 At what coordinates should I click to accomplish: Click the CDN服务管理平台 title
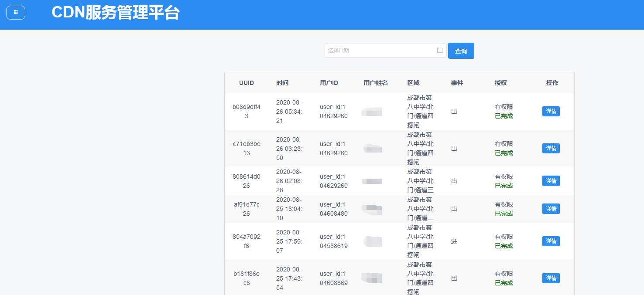coord(116,13)
